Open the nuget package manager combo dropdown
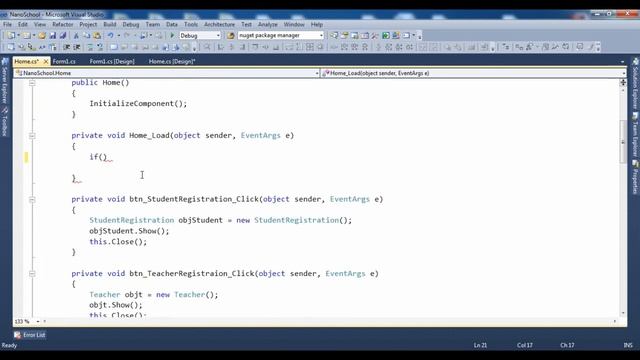Viewport: 640px width, 360px height. (x=321, y=36)
